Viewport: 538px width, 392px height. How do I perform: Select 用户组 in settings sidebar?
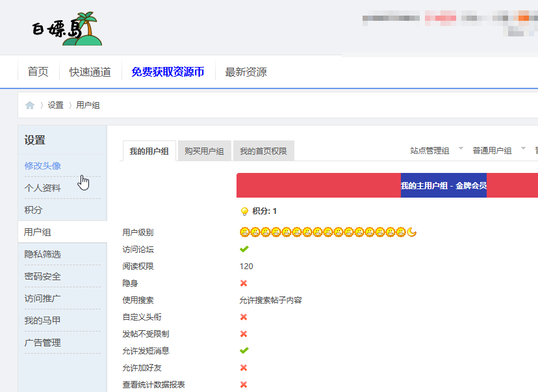click(62, 232)
